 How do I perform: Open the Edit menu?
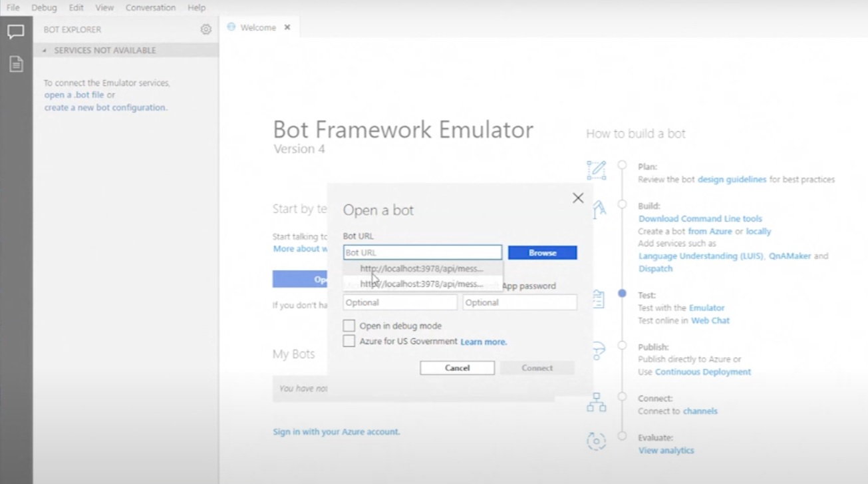(x=76, y=8)
